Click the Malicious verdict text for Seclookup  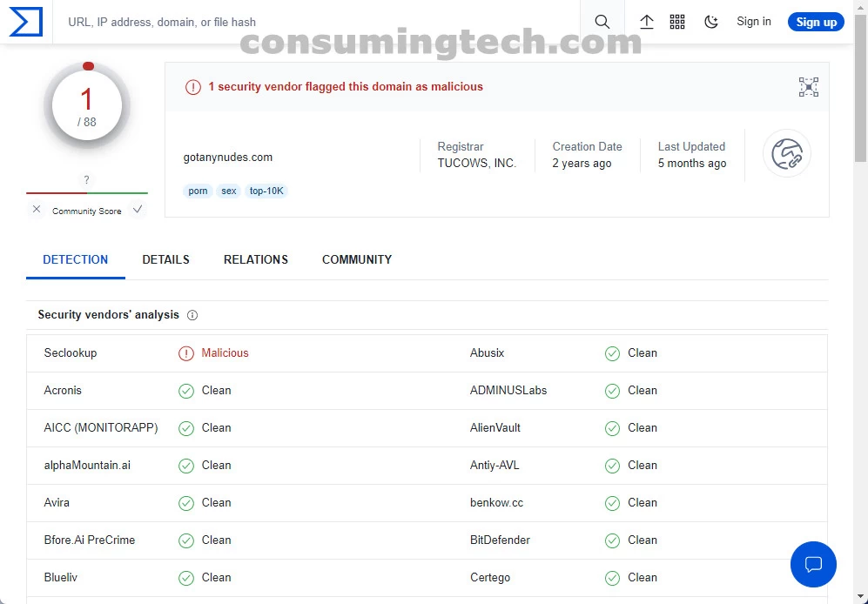(x=225, y=352)
